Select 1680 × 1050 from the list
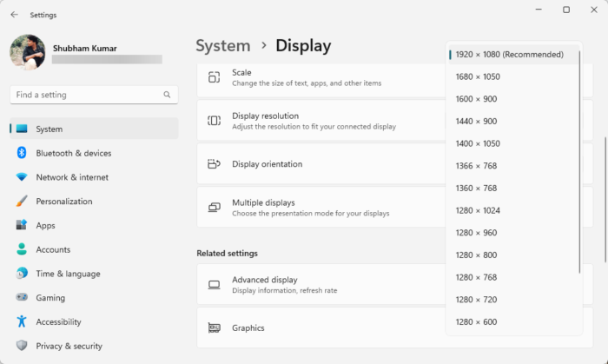608x364 pixels. (478, 76)
